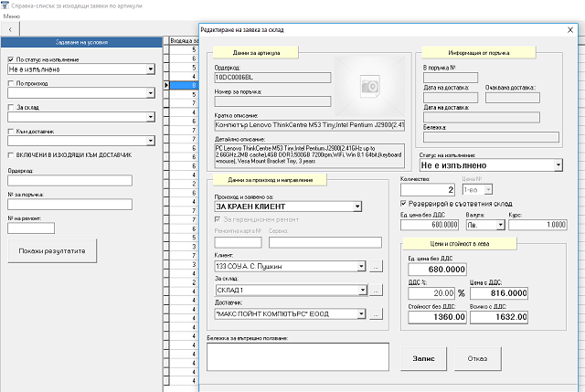Toggle 'За гаранционен ремонт' checkbox
This screenshot has width=585, height=392.
coord(218,219)
